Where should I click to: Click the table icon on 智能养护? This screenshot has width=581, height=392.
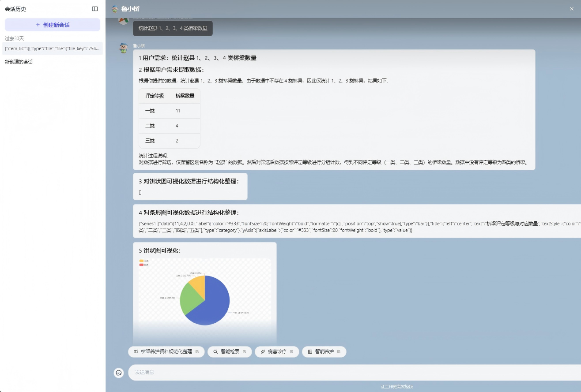coord(310,352)
